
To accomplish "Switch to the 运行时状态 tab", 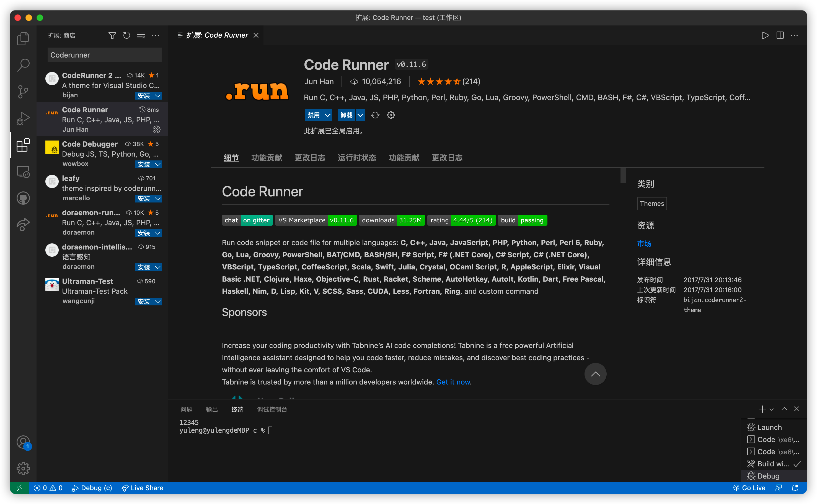I will pyautogui.click(x=357, y=158).
